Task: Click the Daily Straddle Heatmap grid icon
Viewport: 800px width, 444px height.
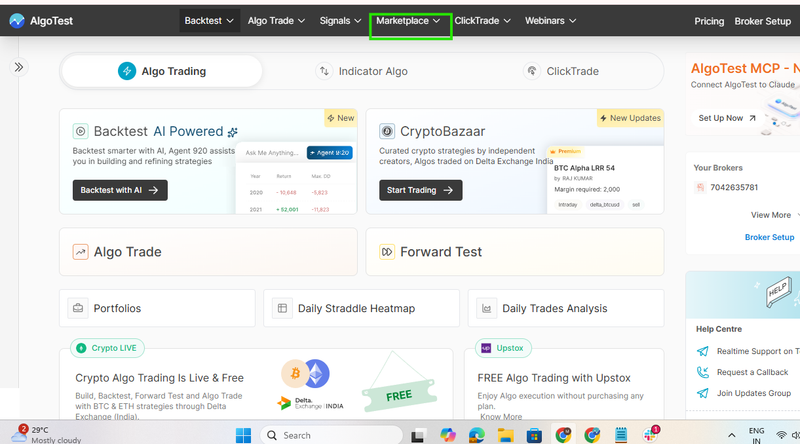Action: [x=282, y=308]
